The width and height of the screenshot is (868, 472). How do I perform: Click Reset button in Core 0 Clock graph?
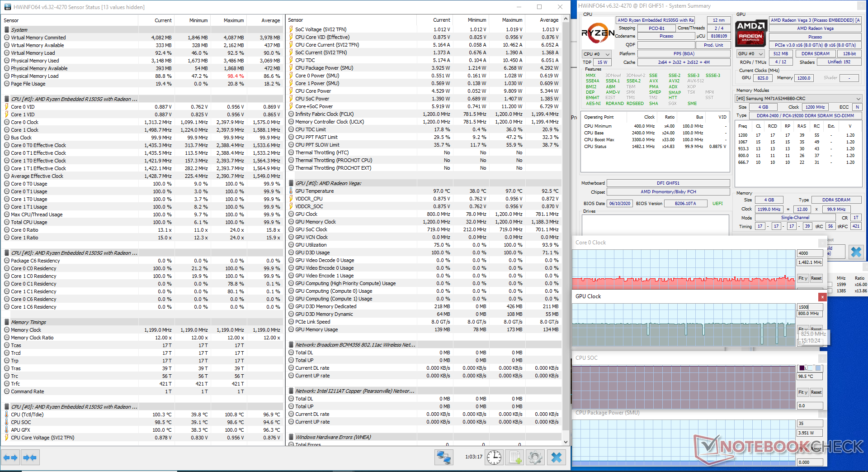tap(816, 278)
